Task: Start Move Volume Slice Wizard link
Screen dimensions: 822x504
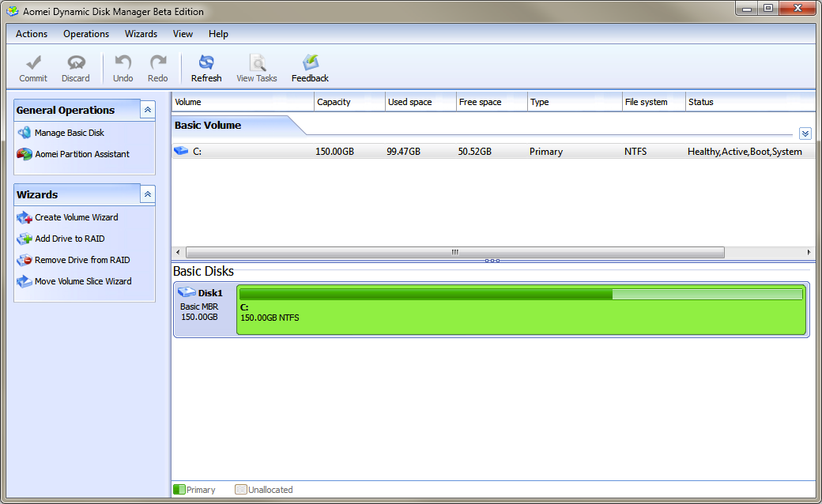Action: click(x=83, y=281)
